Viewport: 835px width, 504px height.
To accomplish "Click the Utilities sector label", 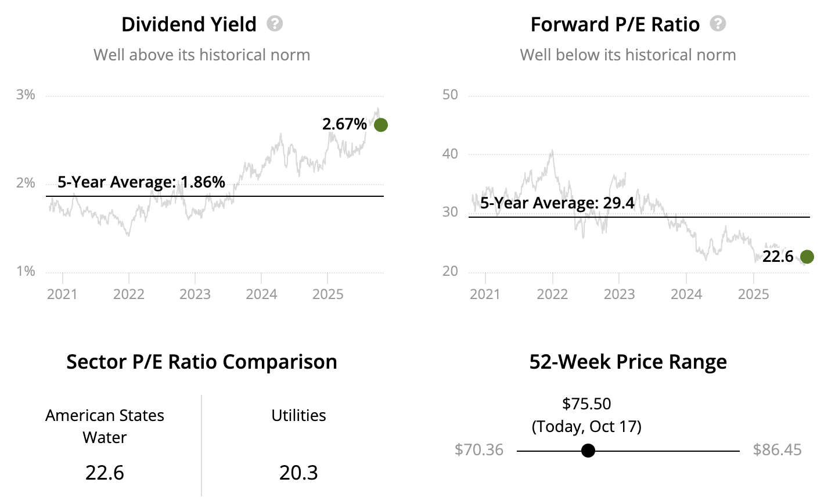I will coord(298,416).
